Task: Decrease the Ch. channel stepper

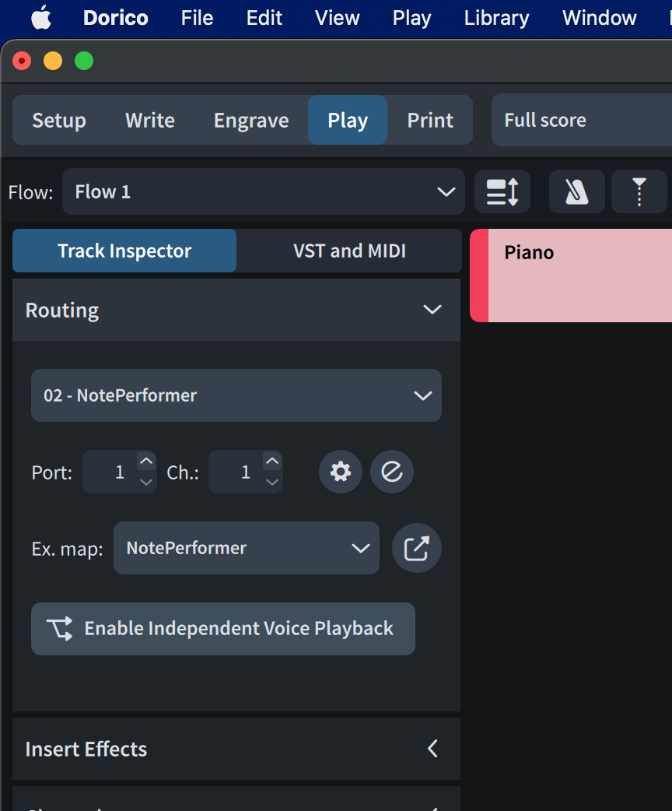Action: tap(272, 483)
